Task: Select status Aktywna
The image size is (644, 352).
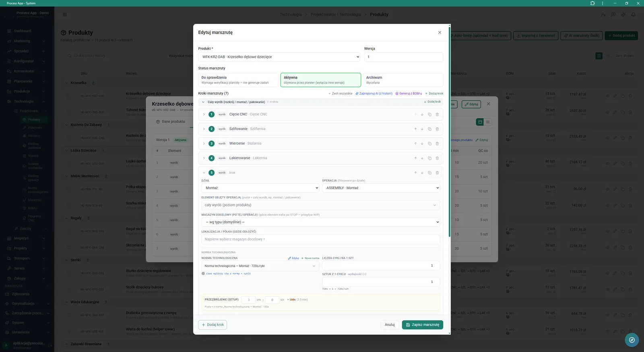Action: [320, 80]
